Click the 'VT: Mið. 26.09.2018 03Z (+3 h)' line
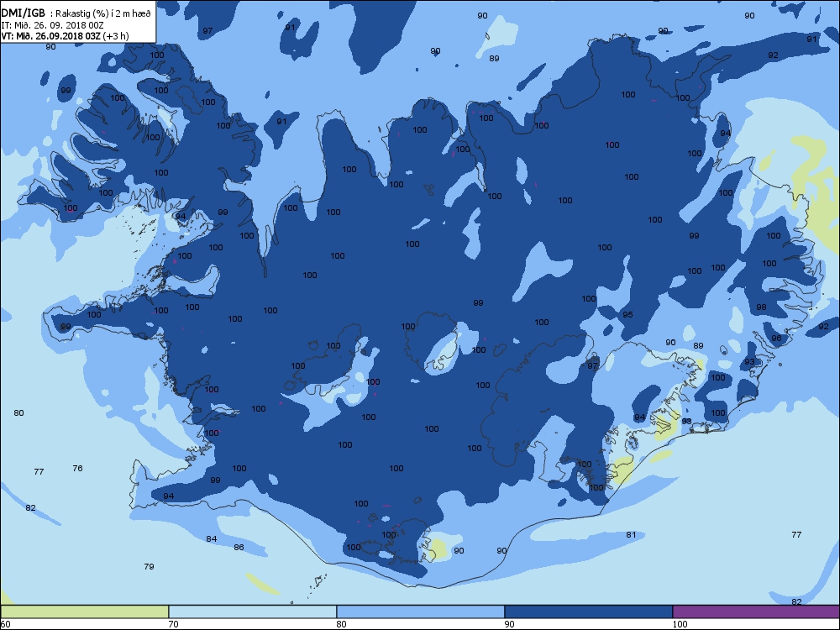The width and height of the screenshot is (840, 630). 65,36
